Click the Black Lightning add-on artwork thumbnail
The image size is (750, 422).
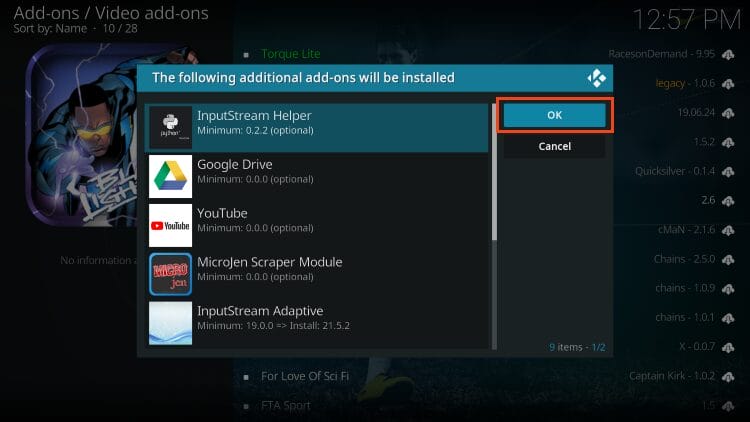tap(81, 135)
